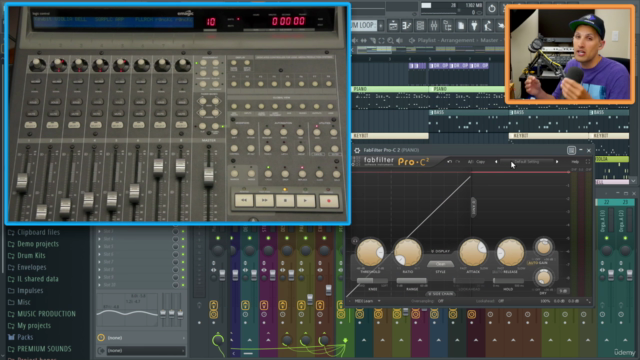Open the Default Setting preset menu
Image resolution: width=640 pixels, height=360 pixels.
527,162
